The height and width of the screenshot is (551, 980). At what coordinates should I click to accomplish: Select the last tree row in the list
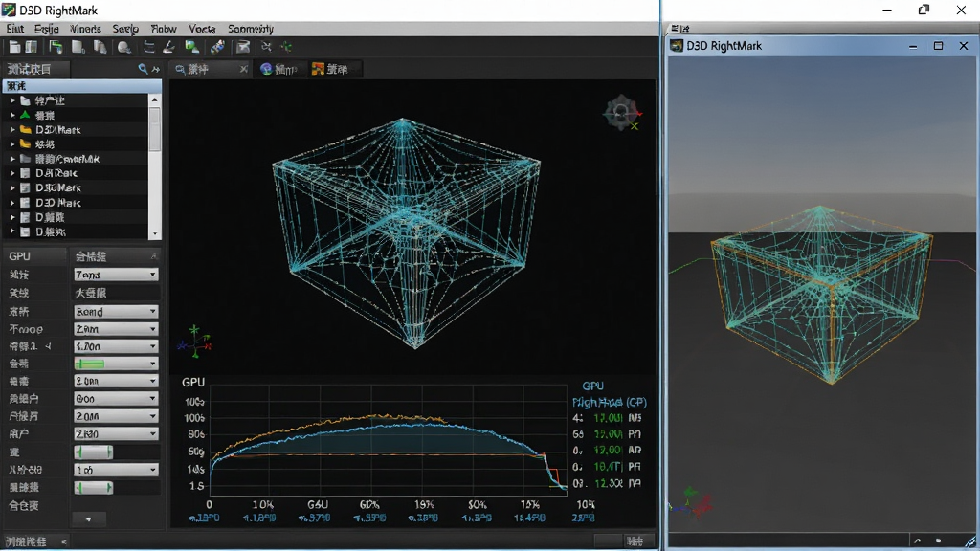77,231
